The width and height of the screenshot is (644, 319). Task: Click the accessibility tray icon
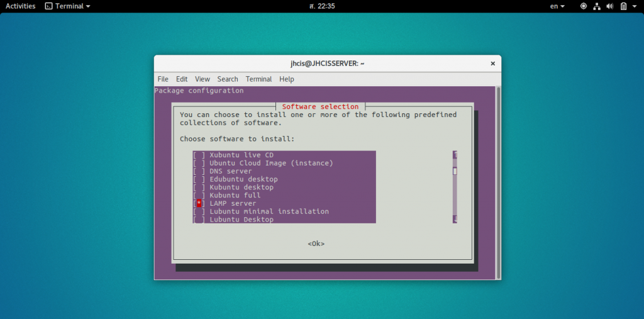coord(583,6)
